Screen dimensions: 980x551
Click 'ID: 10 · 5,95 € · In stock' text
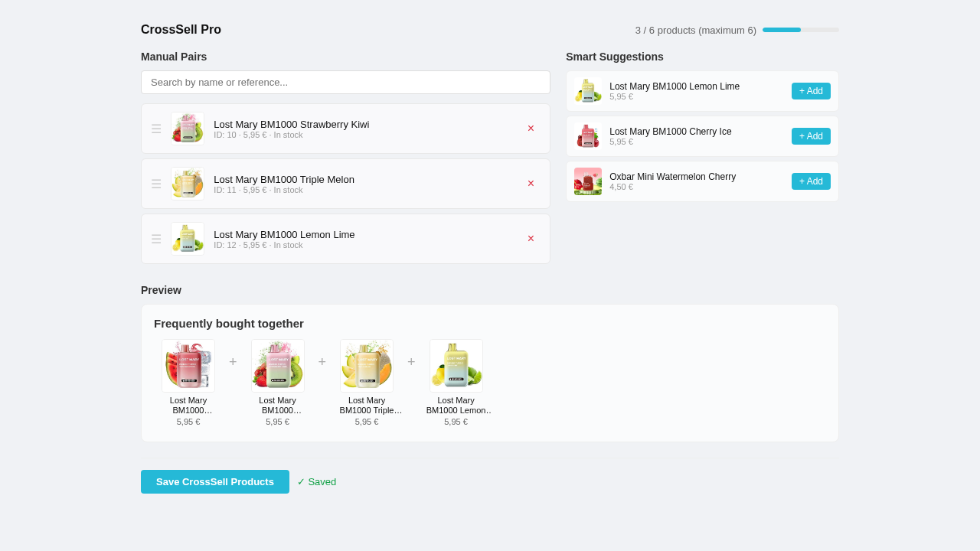(258, 135)
